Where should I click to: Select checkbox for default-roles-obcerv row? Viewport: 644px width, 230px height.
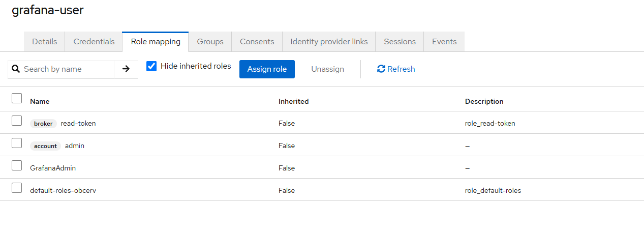17,188
